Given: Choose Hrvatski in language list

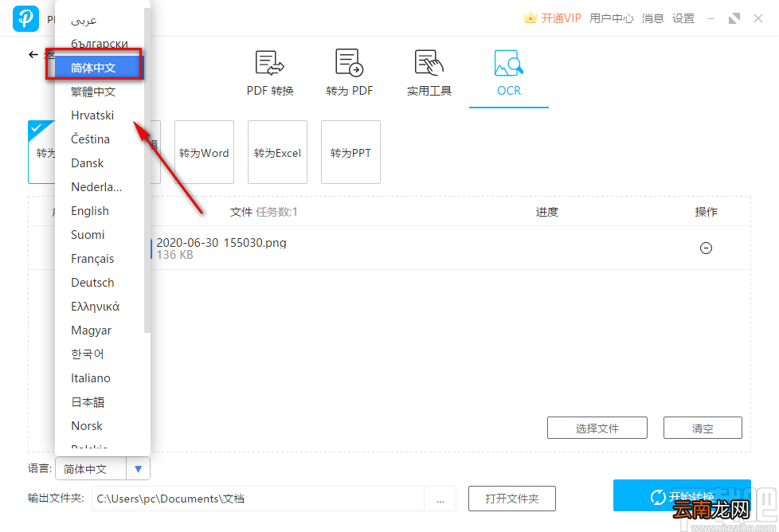Looking at the screenshot, I should (x=100, y=115).
